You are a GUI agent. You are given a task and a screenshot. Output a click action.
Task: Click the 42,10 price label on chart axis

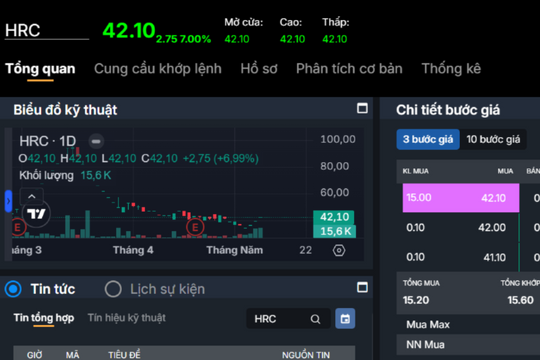click(x=334, y=217)
